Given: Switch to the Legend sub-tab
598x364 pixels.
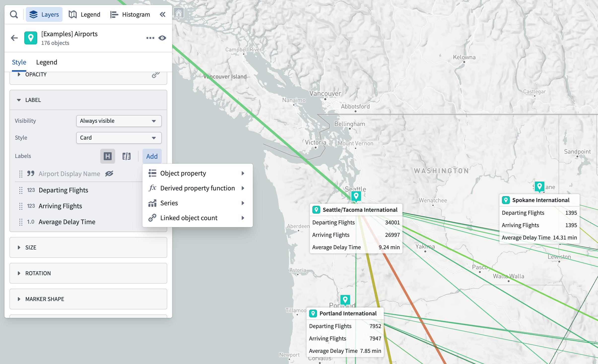Looking at the screenshot, I should 47,62.
